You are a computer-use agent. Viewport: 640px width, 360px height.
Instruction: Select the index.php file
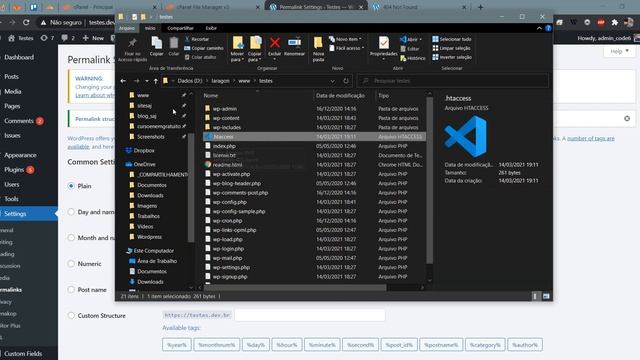pyautogui.click(x=224, y=146)
